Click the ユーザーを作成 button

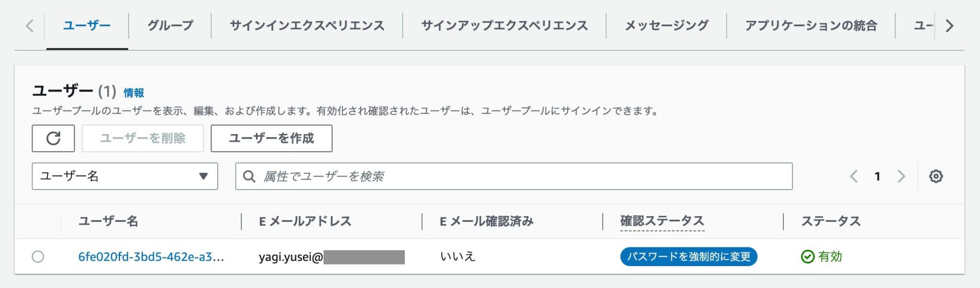(x=271, y=138)
